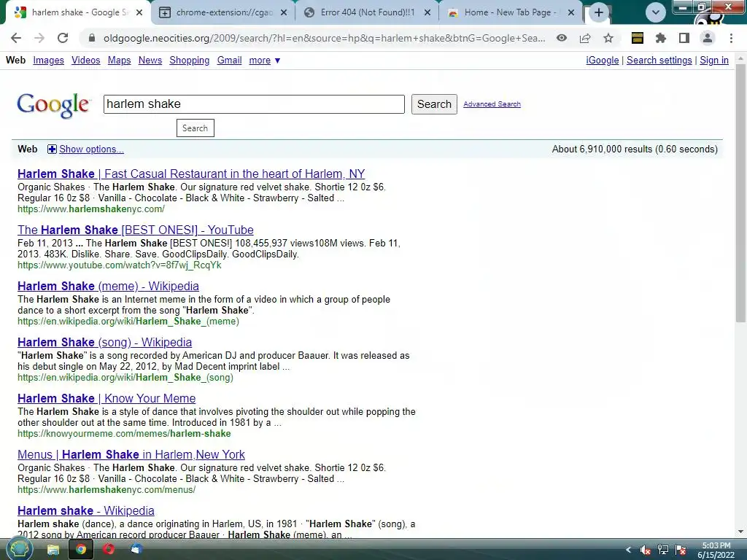Open the yellow-black extension icon
The width and height of the screenshot is (747, 560).
(638, 38)
